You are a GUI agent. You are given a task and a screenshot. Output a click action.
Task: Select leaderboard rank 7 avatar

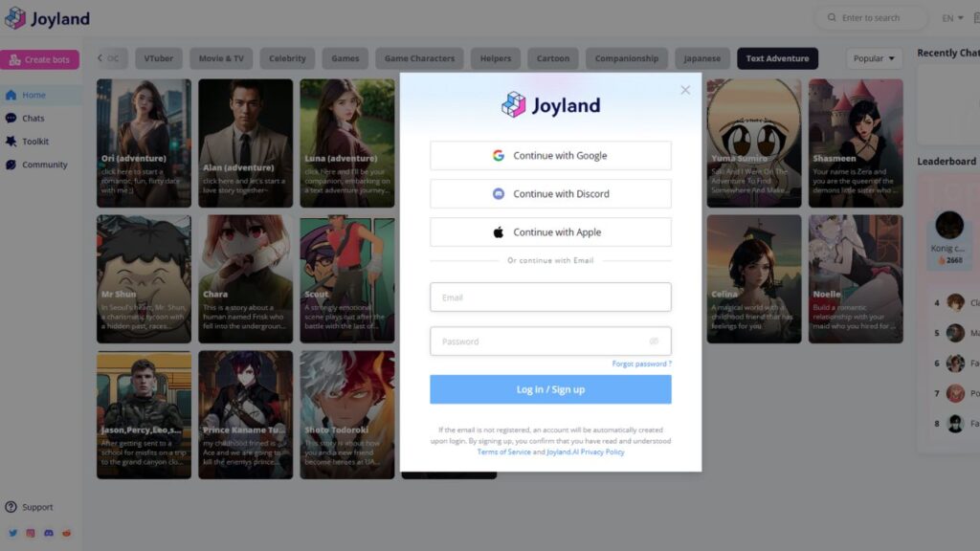point(955,393)
